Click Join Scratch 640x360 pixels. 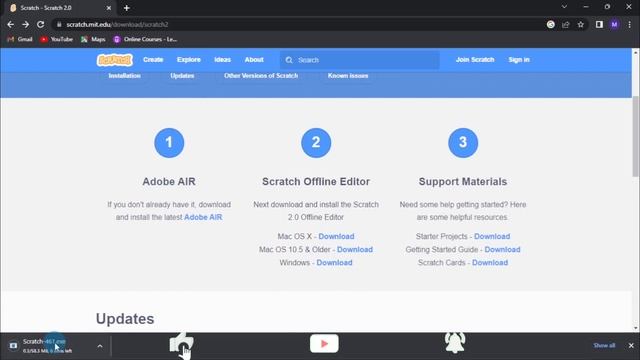(475, 60)
